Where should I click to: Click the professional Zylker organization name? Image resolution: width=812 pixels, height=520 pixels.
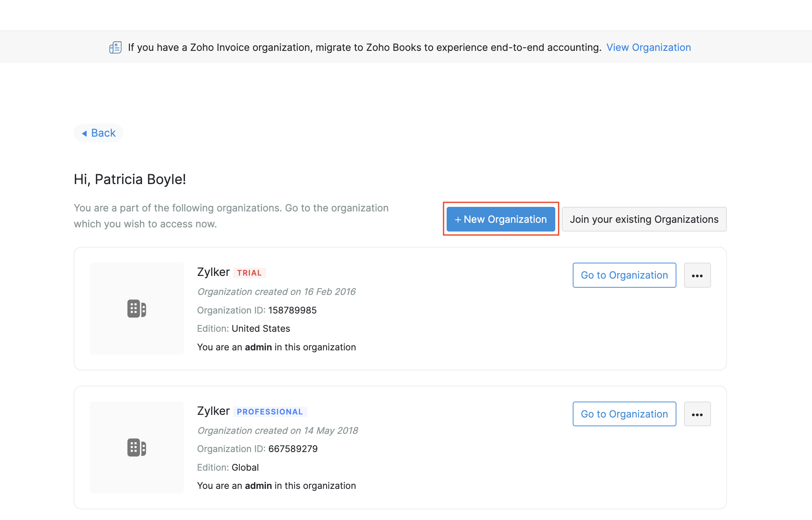click(213, 411)
